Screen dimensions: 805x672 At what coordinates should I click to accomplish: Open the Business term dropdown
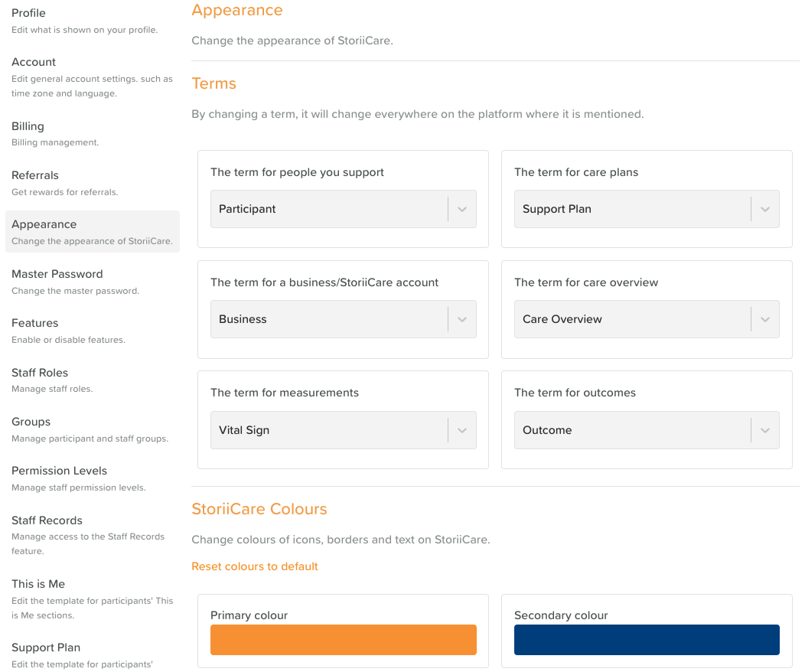(x=343, y=319)
